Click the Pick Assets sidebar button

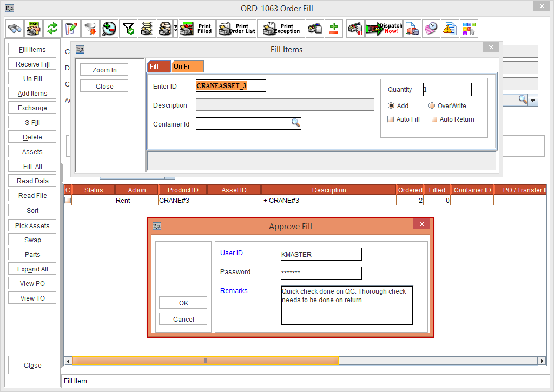coord(32,225)
